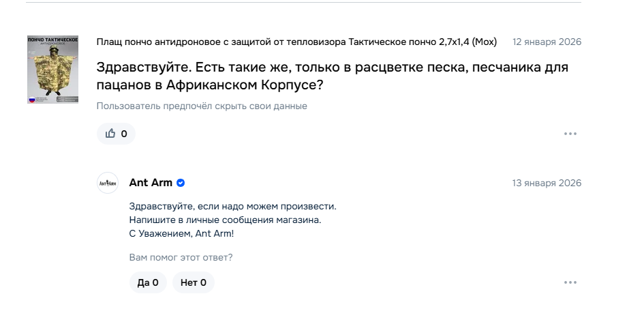Mark answer helpful with 'Да 0'
This screenshot has height=324, width=644.
148,282
